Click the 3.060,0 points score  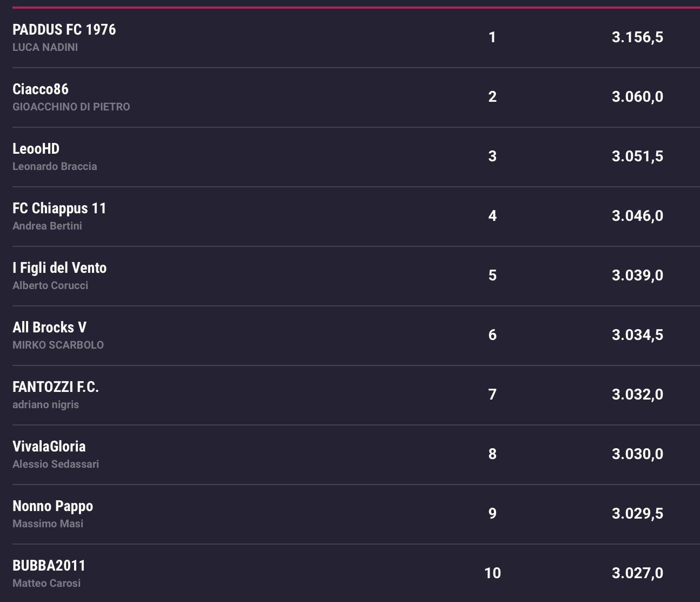[637, 96]
